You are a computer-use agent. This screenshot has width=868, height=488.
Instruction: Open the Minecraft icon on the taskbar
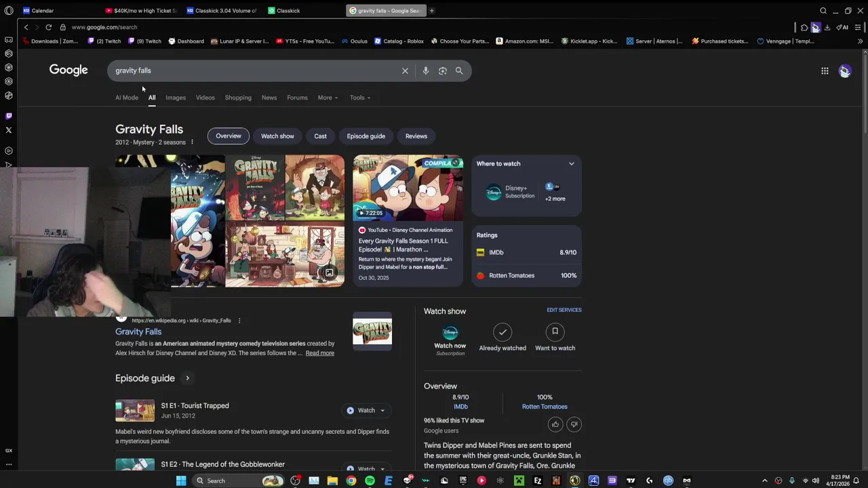[519, 481]
